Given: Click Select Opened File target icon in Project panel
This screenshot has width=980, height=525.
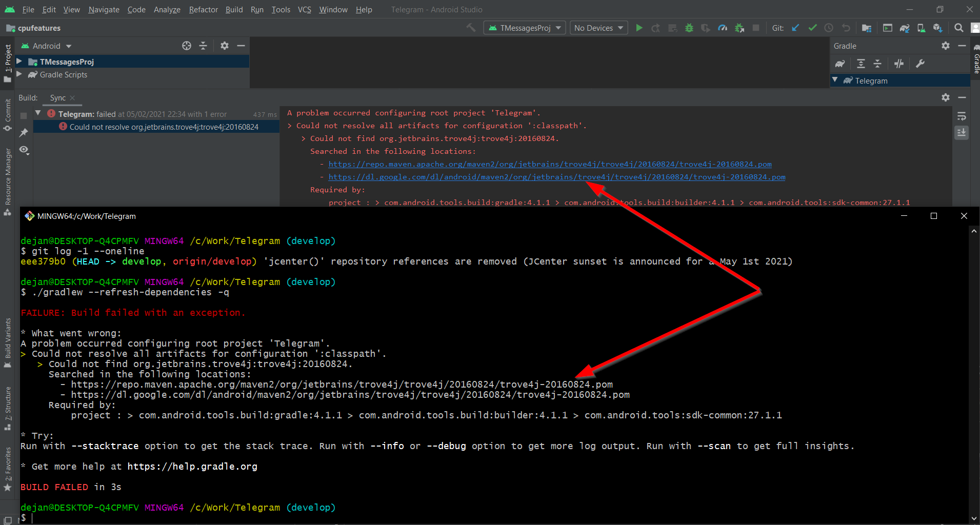Looking at the screenshot, I should coord(187,46).
